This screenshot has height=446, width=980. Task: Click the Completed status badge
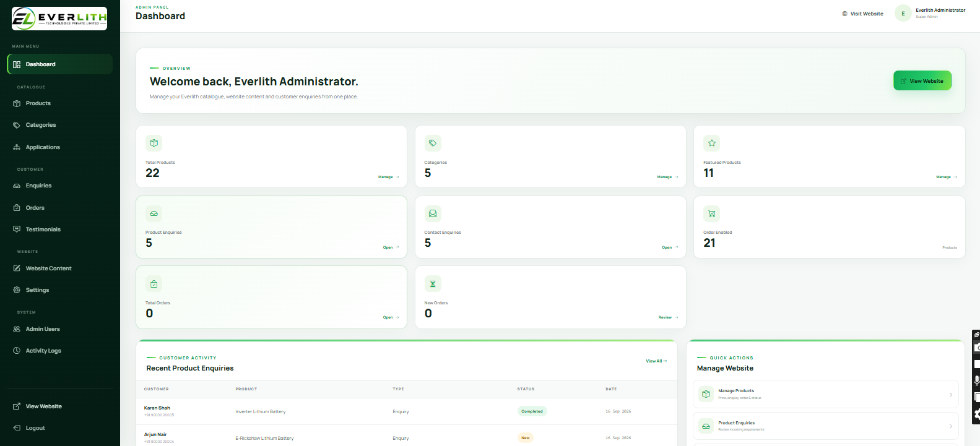(x=532, y=411)
